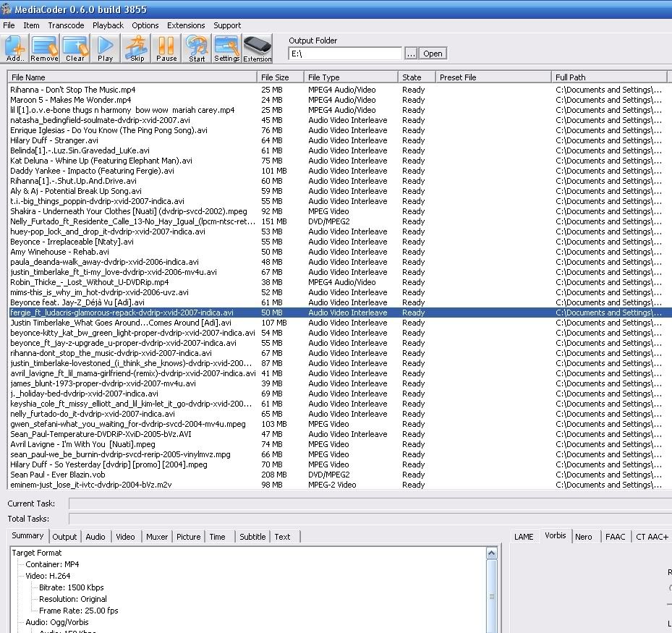This screenshot has width=672, height=633.
Task: Switch to the Audio tab
Action: point(95,537)
